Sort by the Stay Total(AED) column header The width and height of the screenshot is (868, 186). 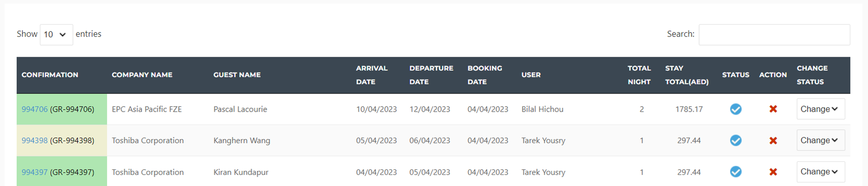click(x=687, y=75)
